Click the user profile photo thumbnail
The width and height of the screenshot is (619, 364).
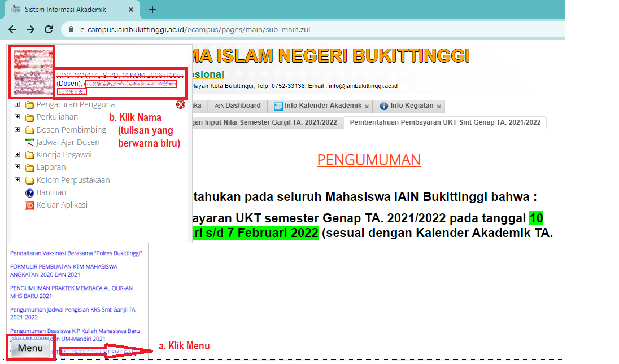[33, 72]
